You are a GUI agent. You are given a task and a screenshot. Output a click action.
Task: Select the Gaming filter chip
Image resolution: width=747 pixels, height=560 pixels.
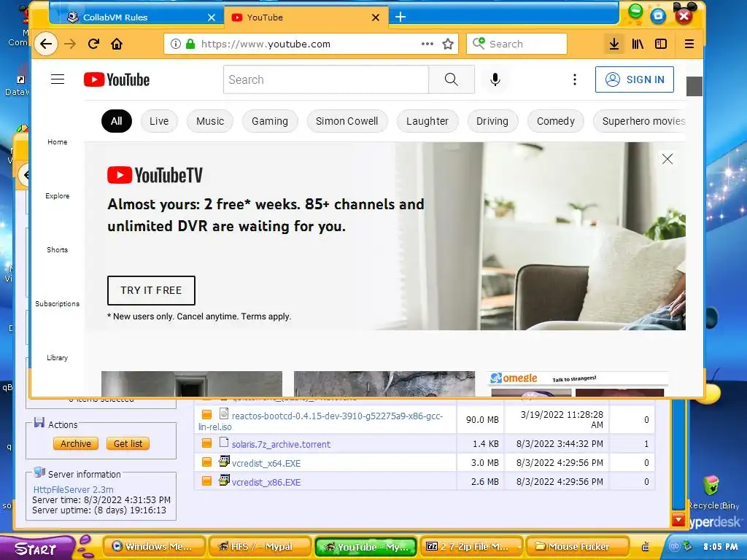270,121
